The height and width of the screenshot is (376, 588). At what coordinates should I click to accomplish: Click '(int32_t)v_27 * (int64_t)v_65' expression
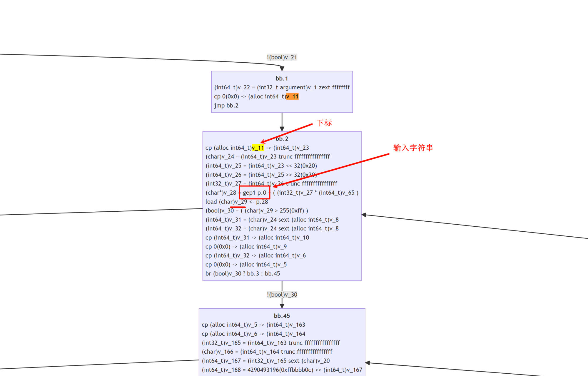[x=316, y=193]
